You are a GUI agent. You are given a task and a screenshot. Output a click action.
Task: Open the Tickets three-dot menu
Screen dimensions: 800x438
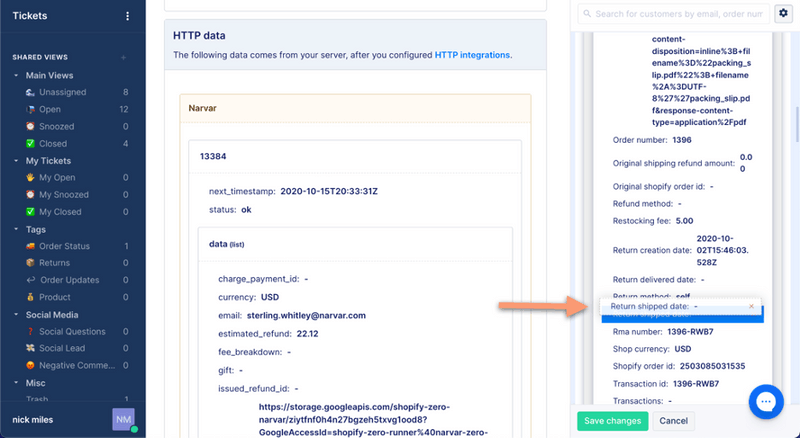point(127,16)
